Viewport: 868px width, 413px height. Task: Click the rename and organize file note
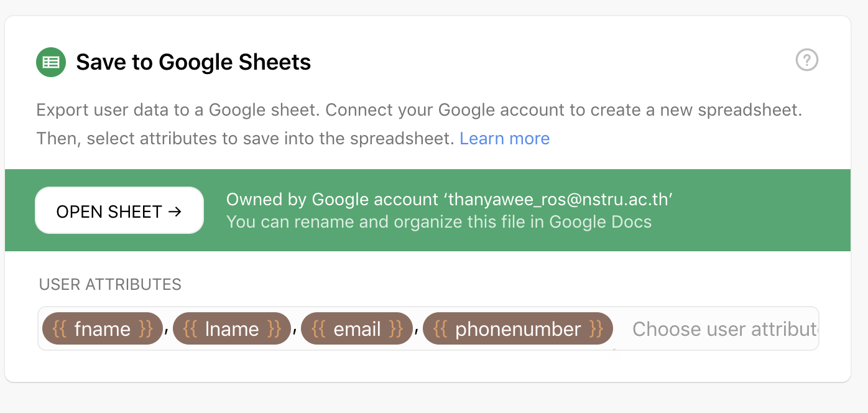coord(439,222)
